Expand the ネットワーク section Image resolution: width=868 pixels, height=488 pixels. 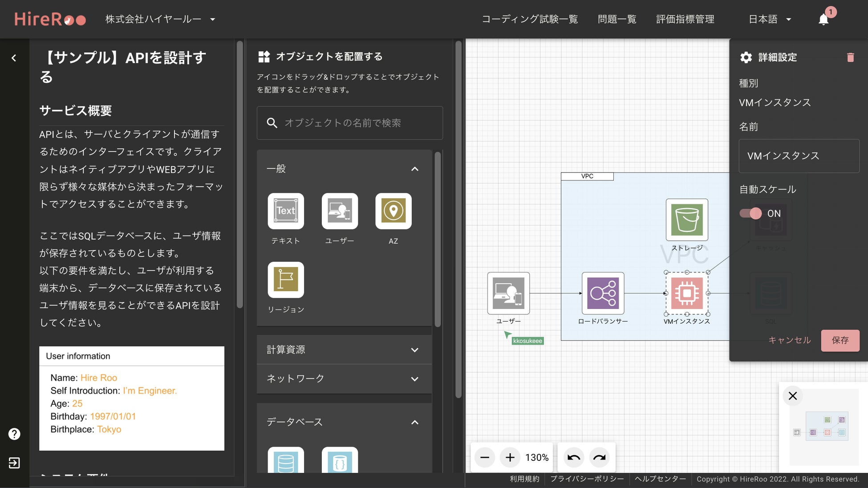(344, 378)
